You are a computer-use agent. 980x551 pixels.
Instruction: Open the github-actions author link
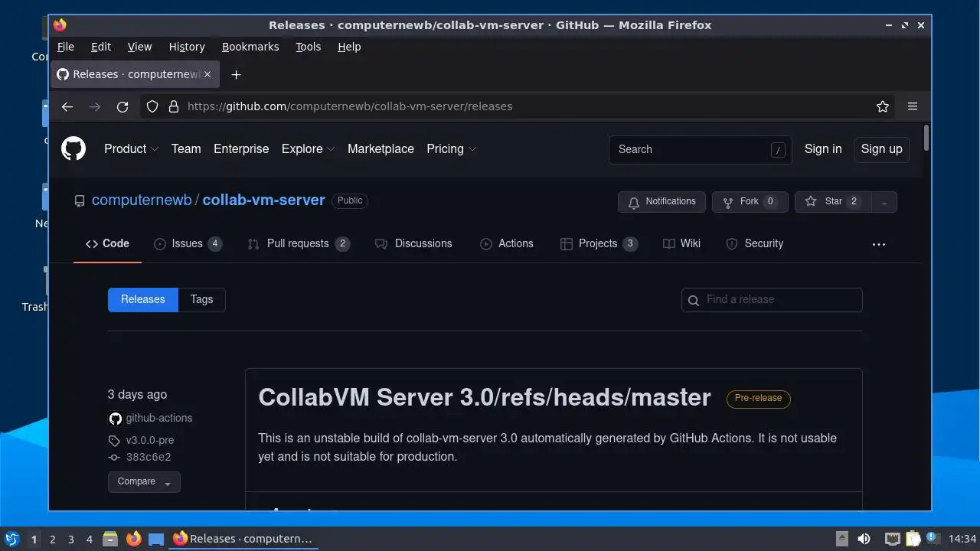pyautogui.click(x=159, y=418)
